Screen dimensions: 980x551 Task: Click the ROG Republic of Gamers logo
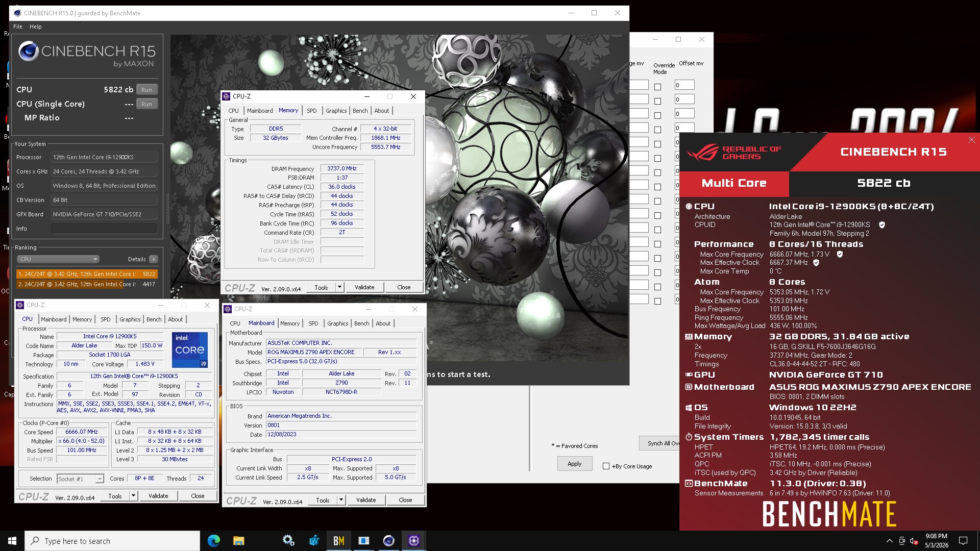tap(734, 153)
